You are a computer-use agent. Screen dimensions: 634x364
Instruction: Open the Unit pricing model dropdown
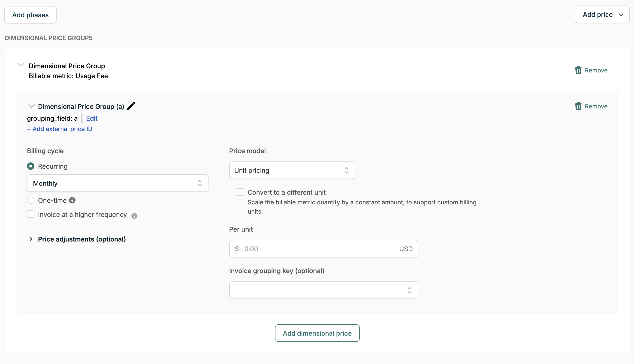292,170
